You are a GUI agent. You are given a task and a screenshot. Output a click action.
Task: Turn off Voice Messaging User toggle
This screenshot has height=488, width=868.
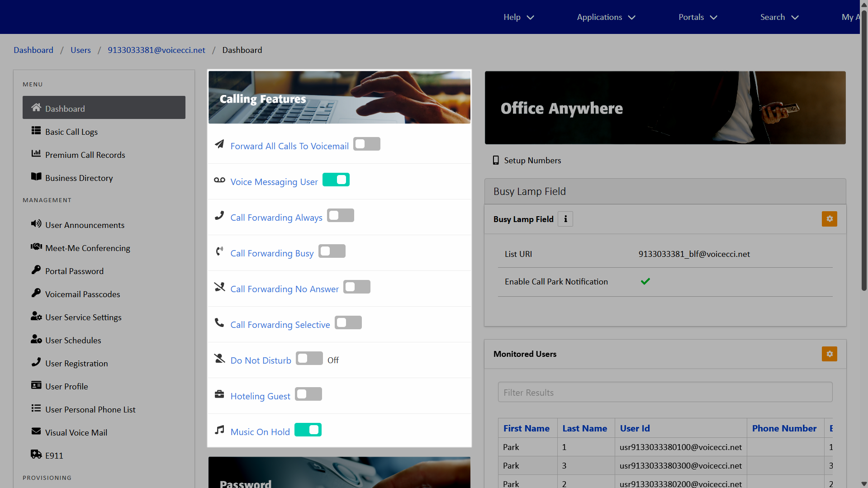[336, 180]
